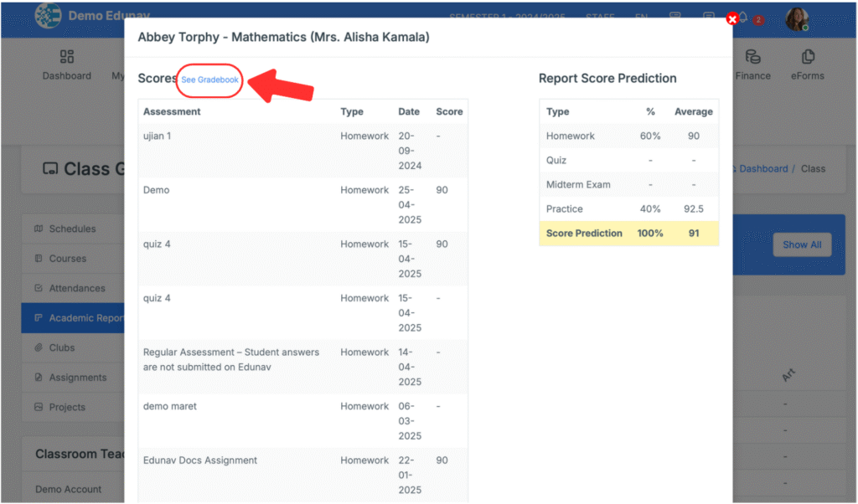The height and width of the screenshot is (504, 858).
Task: Open Attendances from the sidebar
Action: (x=76, y=288)
